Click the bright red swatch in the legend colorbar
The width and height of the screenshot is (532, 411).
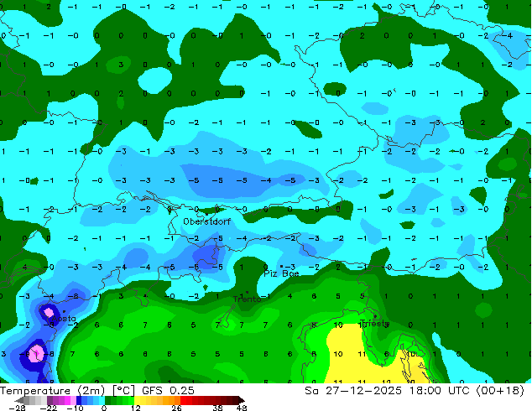[x=183, y=400]
